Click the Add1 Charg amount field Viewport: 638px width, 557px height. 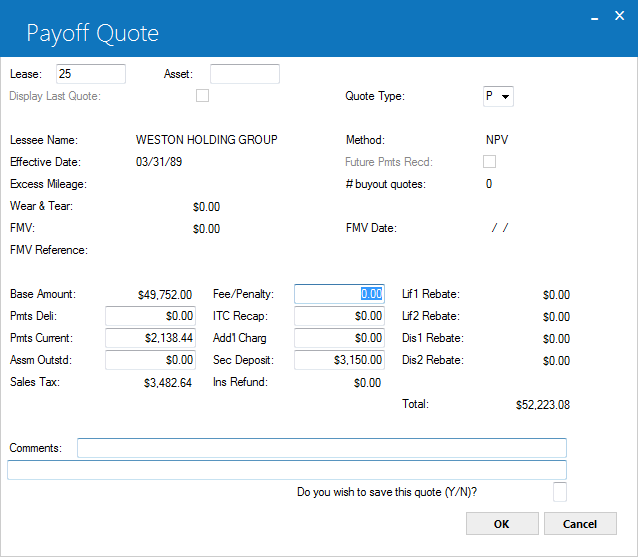(339, 338)
